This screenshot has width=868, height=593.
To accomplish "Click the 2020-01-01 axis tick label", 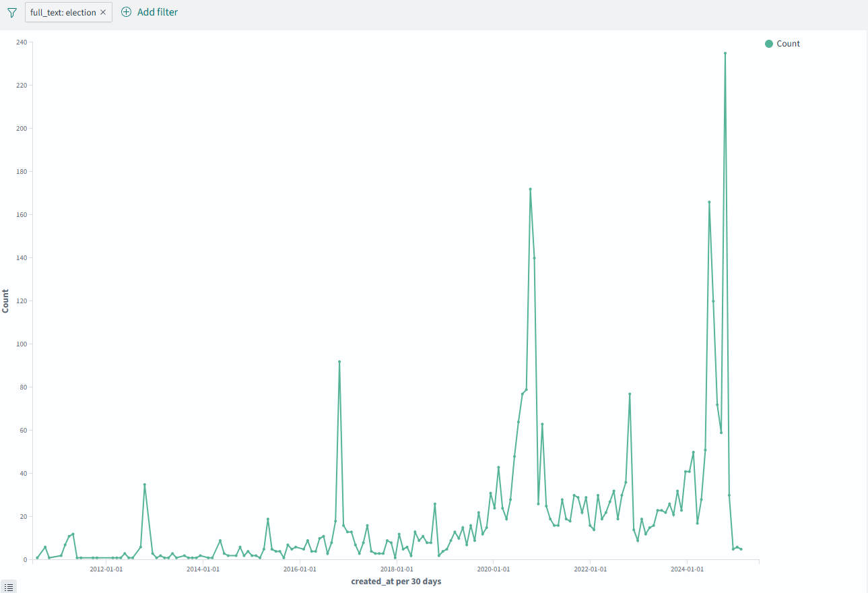I will (493, 569).
